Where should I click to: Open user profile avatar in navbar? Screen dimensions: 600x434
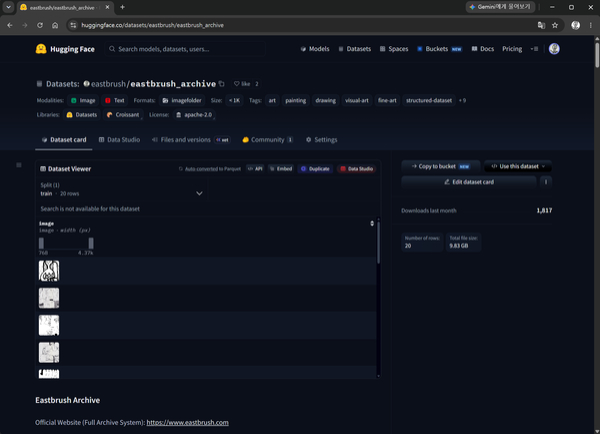tap(554, 49)
